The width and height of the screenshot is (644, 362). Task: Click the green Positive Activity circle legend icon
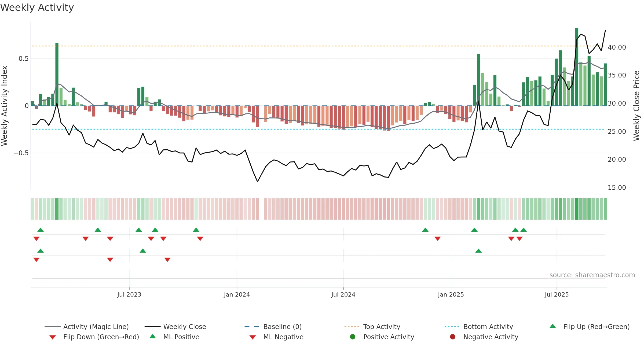click(x=353, y=337)
